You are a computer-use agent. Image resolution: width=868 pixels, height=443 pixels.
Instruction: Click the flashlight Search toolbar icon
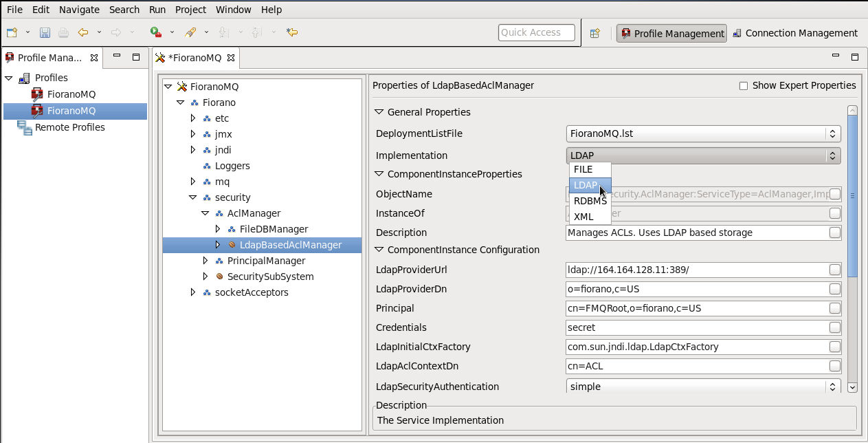pos(191,32)
